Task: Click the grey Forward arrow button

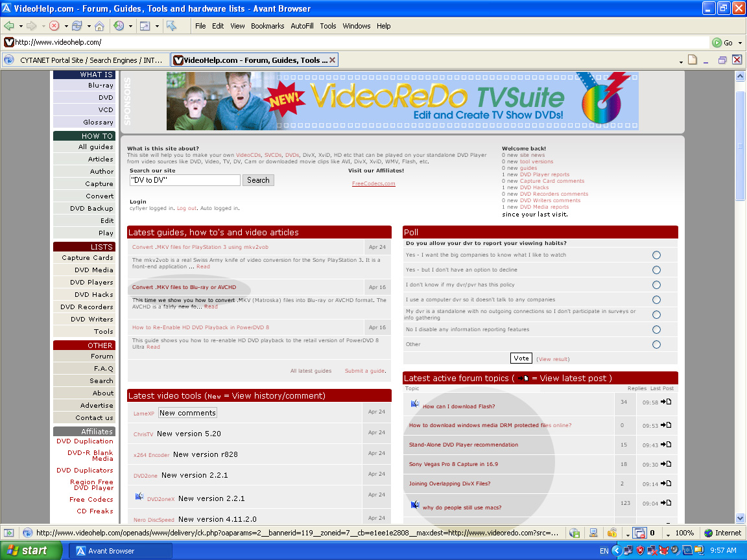Action: (31, 26)
